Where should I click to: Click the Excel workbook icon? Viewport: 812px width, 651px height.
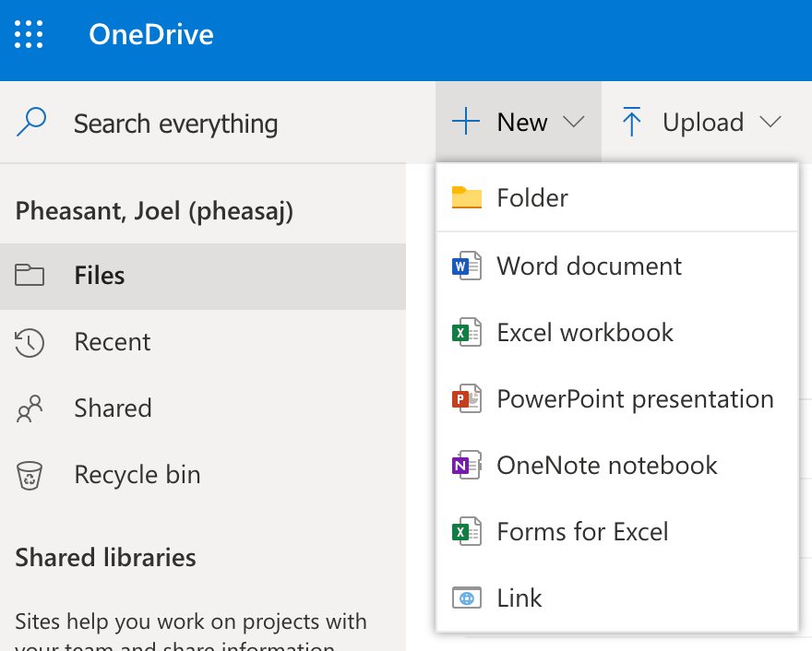[x=467, y=332]
